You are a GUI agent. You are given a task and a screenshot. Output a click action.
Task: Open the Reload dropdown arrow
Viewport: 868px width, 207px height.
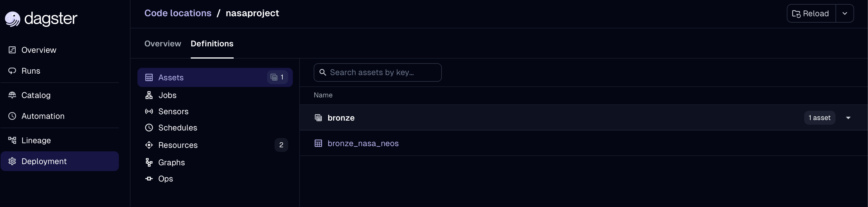[x=845, y=14]
